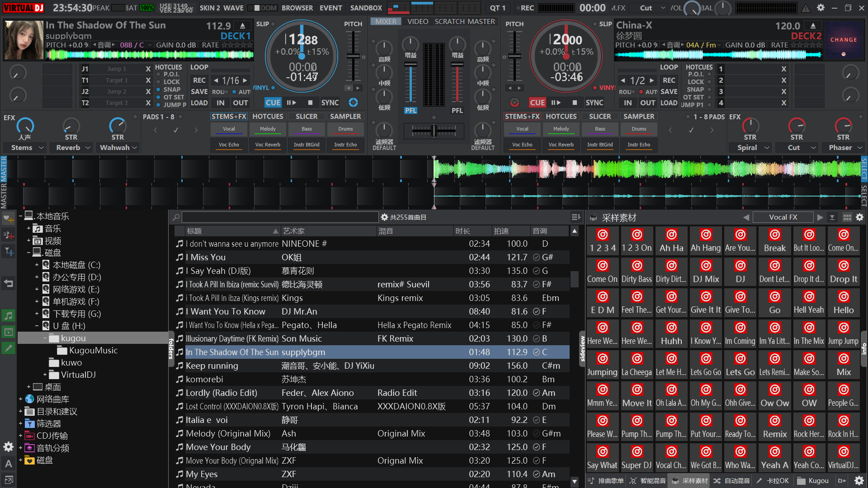Toggle the left channel PFL button

coord(410,110)
